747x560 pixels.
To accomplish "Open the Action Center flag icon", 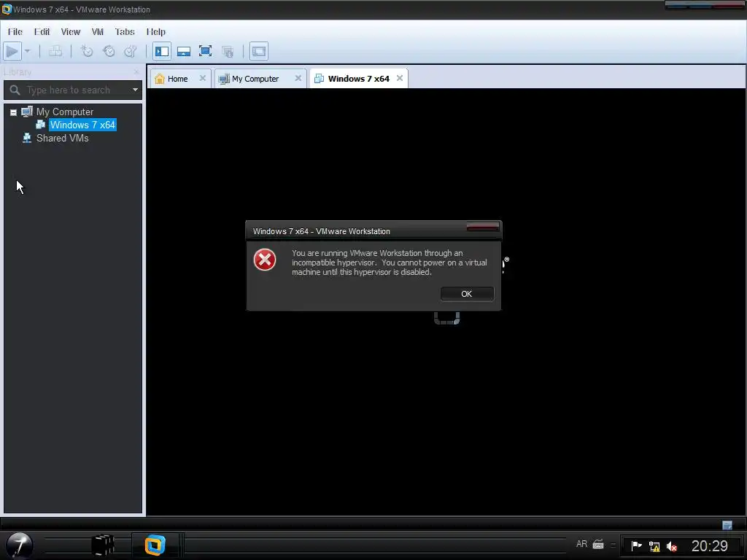I will click(x=636, y=545).
